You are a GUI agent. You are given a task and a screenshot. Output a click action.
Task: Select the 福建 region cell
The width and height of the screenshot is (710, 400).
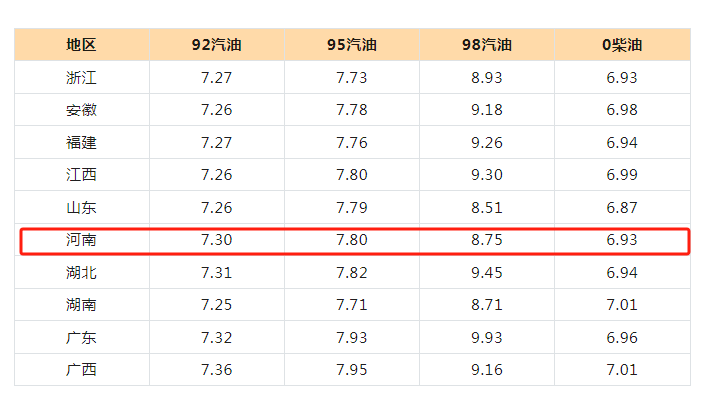coord(82,142)
